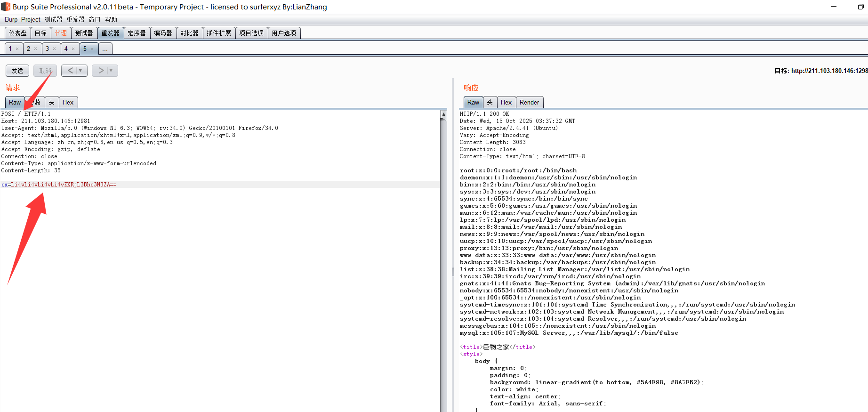The width and height of the screenshot is (868, 412).
Task: Add a new repeater tab via the ... tab
Action: coord(105,48)
